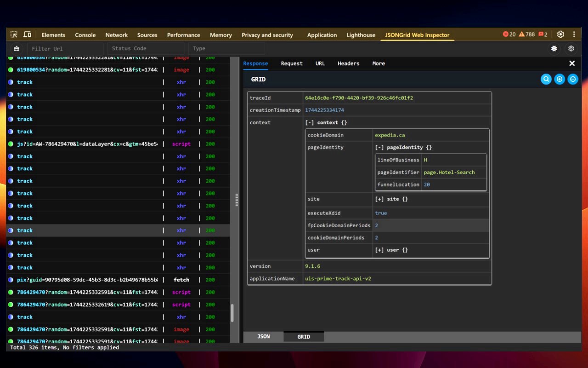
Task: Switch to the Headers tab
Action: click(348, 63)
